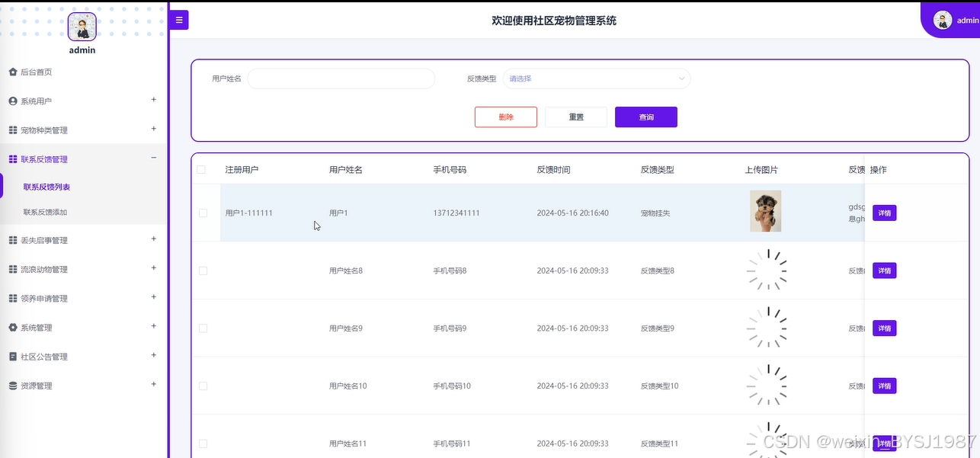This screenshot has width=980, height=458.
Task: Tick the checkbox for the 用户姓名11 row
Action: [x=203, y=444]
